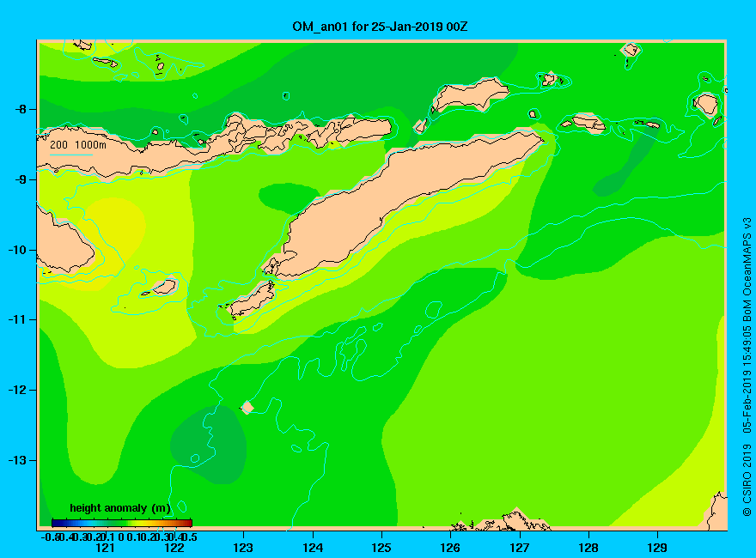756x558 pixels.
Task: Click longitude label "123"
Action: [x=243, y=548]
